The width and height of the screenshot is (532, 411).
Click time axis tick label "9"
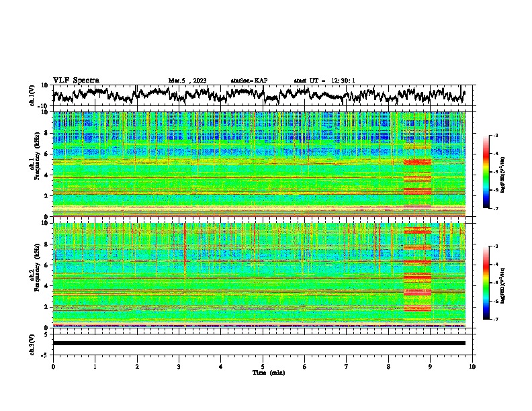click(430, 367)
